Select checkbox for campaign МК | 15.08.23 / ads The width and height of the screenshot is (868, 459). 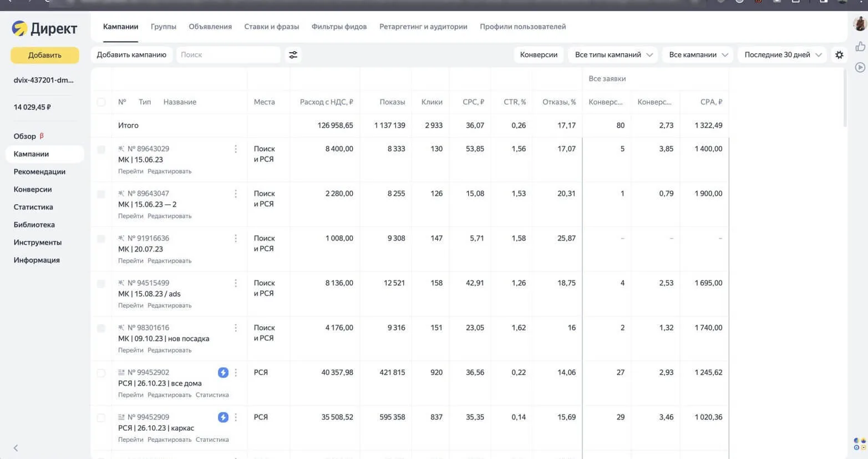click(x=101, y=284)
